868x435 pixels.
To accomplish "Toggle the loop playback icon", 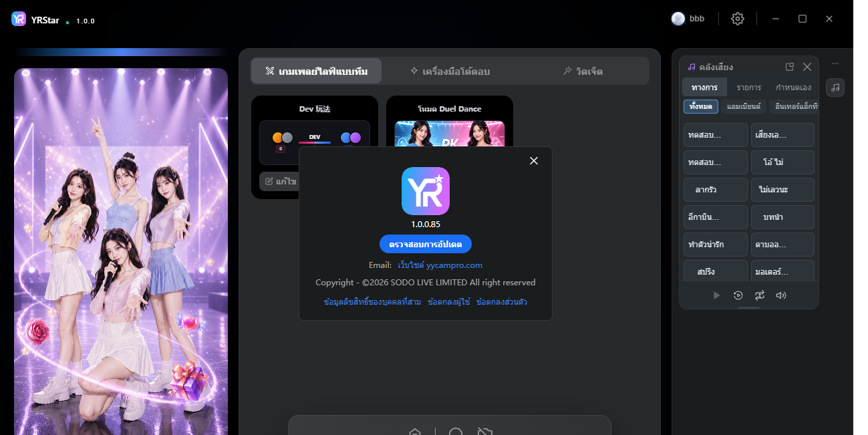I will coord(760,295).
